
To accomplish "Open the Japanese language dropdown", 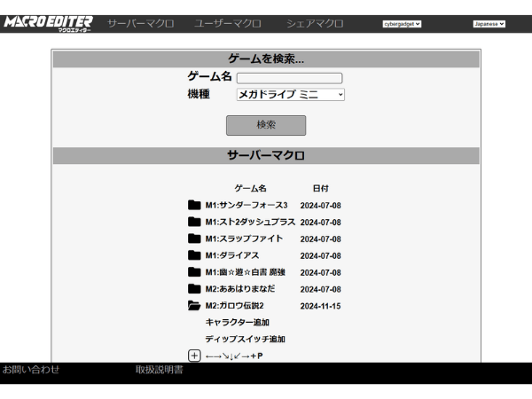I will 488,24.
